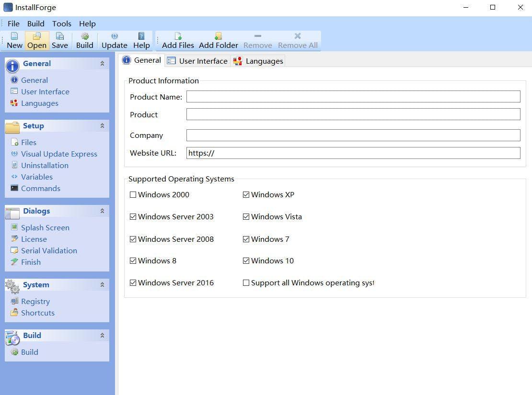Toggle Windows Server 2003 checkbox
Screen dimensions: 532x395
click(x=133, y=217)
